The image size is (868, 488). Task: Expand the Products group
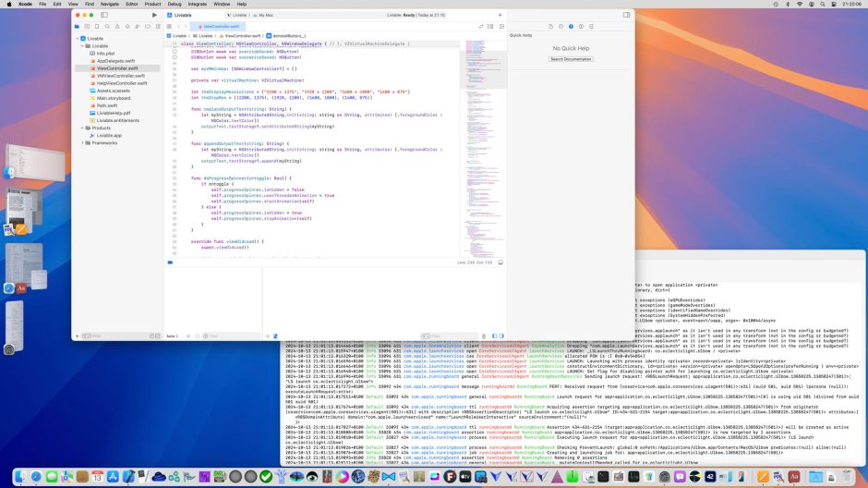[x=82, y=128]
